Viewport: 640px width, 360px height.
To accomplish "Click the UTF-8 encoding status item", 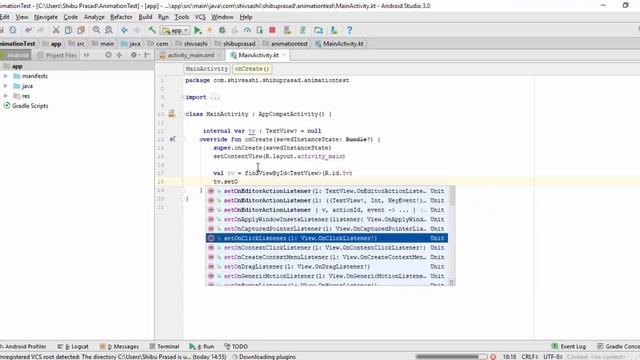I will pyautogui.click(x=553, y=357).
